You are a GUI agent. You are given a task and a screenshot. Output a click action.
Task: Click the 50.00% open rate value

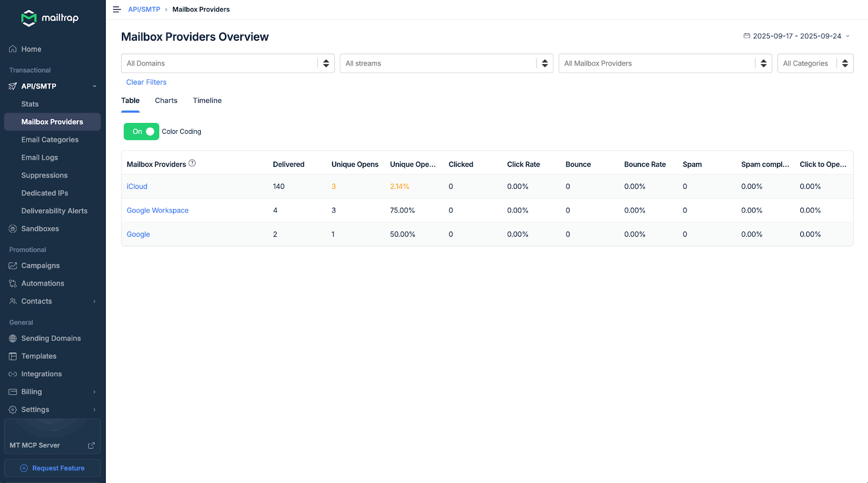click(403, 234)
